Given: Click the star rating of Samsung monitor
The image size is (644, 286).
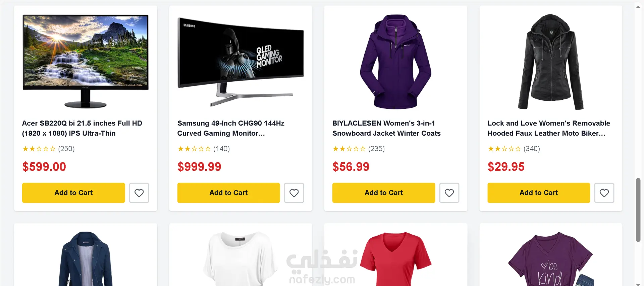Looking at the screenshot, I should click(194, 149).
